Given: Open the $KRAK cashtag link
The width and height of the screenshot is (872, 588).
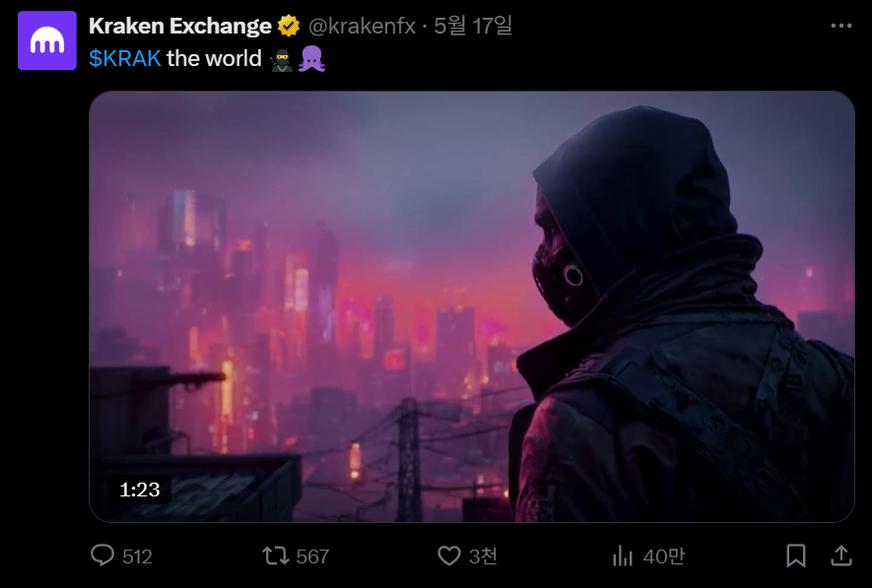Looking at the screenshot, I should click(125, 58).
